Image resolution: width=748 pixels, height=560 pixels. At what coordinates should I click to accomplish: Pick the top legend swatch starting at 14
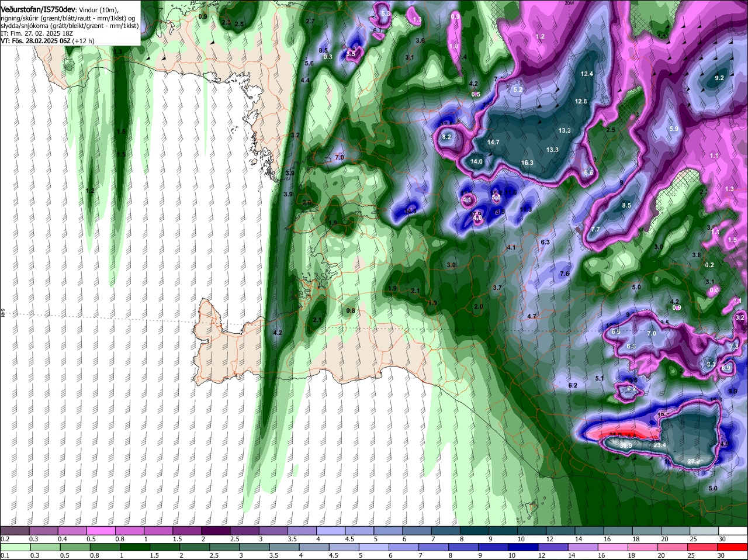pyautogui.click(x=589, y=531)
